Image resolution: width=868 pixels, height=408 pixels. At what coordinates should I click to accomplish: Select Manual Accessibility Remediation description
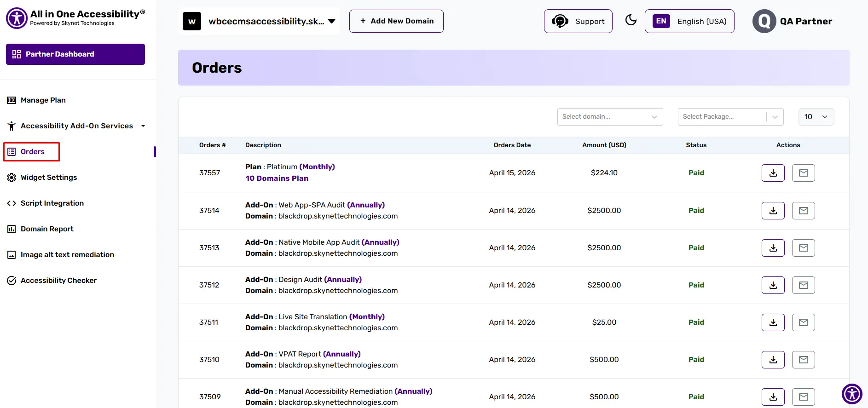pyautogui.click(x=339, y=391)
